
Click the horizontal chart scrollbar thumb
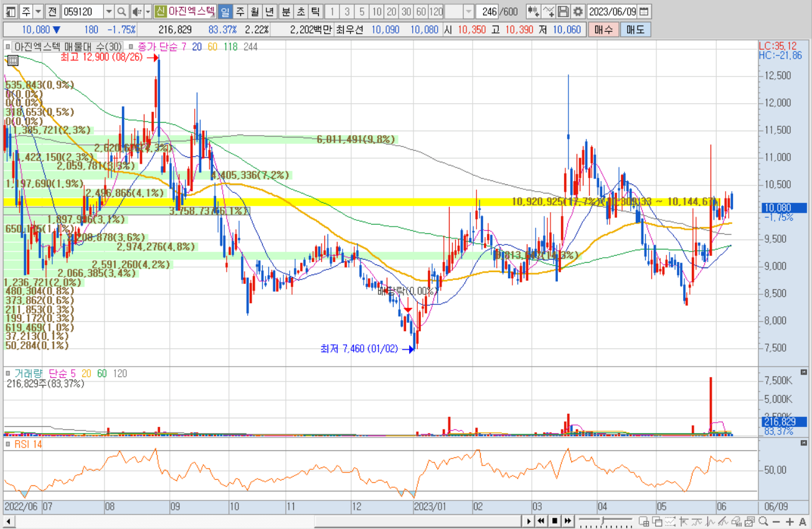(x=419, y=521)
